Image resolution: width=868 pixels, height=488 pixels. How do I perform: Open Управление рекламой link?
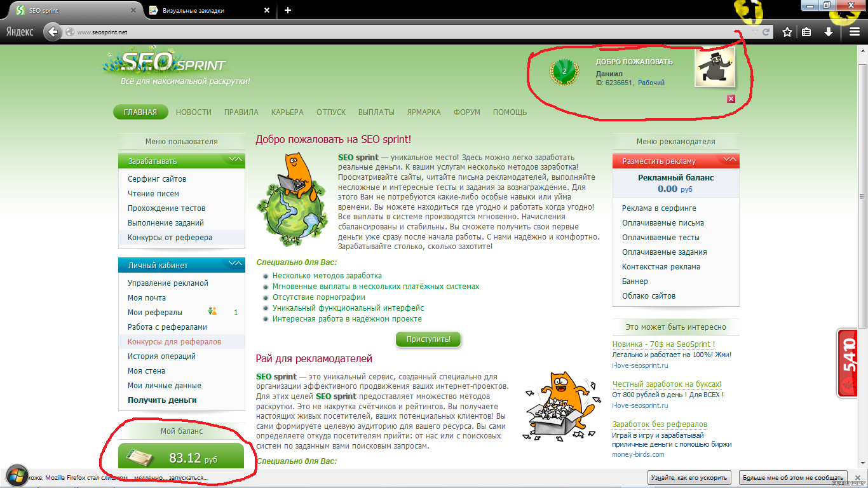pyautogui.click(x=168, y=283)
